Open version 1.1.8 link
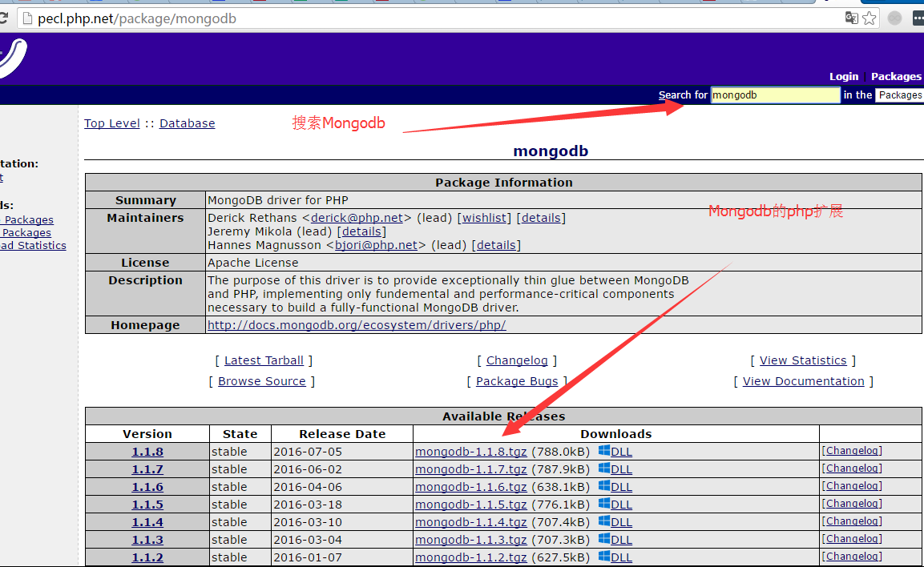 pyautogui.click(x=147, y=452)
